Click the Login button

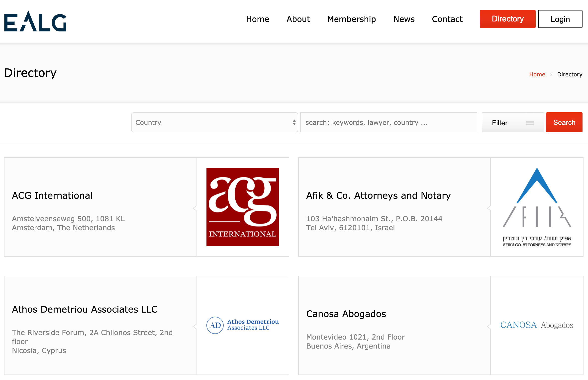click(560, 19)
